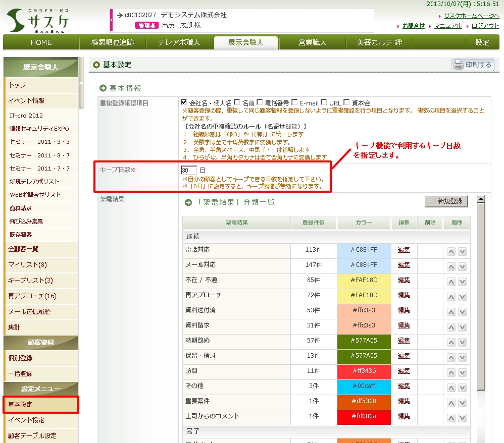The image size is (504, 443).
Task: Open the テレアポ職人 tab
Action: [179, 42]
